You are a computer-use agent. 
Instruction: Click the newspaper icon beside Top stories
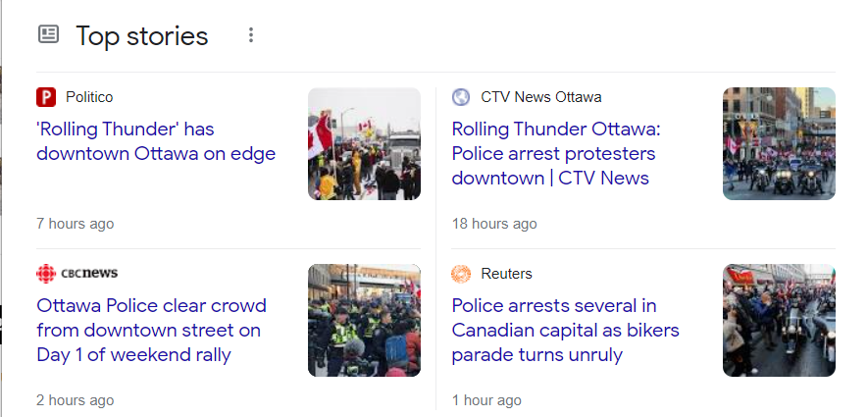(x=48, y=35)
